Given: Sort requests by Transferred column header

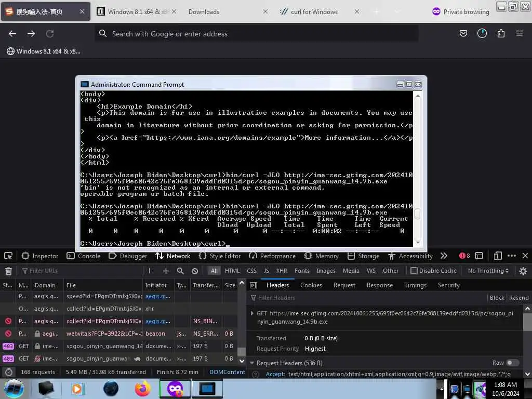Looking at the screenshot, I should click(206, 285).
